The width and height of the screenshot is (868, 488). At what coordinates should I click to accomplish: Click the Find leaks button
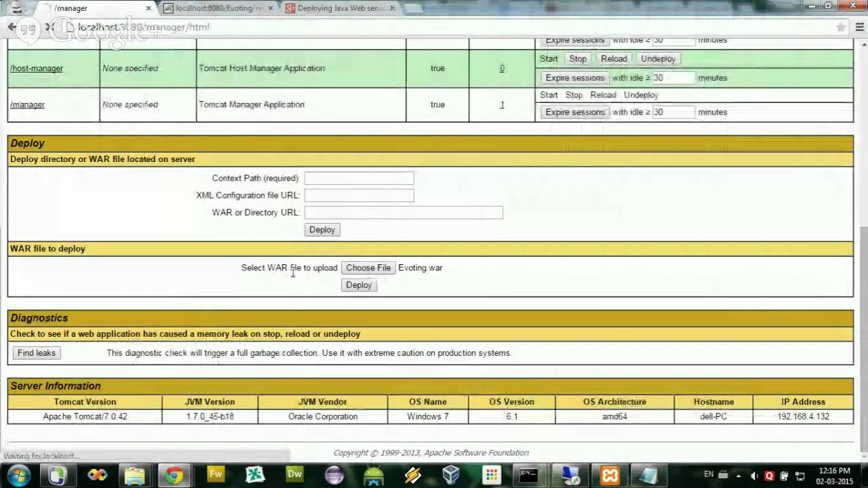pyautogui.click(x=37, y=353)
